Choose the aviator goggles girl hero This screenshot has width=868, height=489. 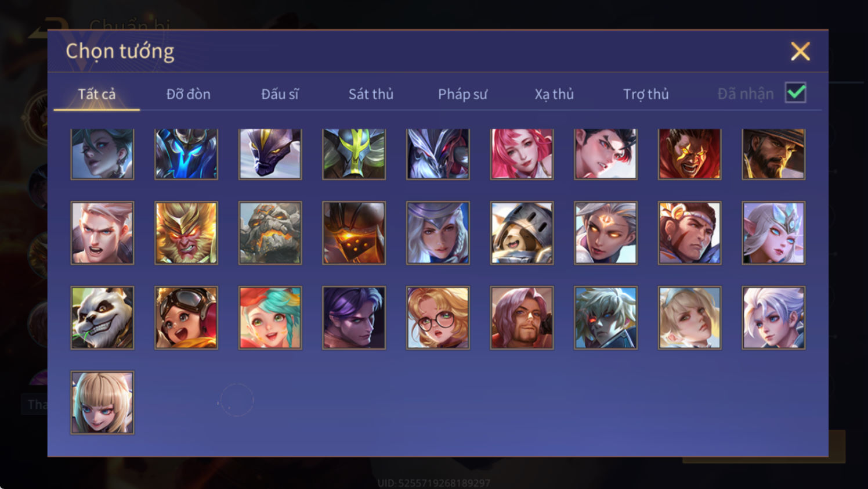tap(186, 318)
